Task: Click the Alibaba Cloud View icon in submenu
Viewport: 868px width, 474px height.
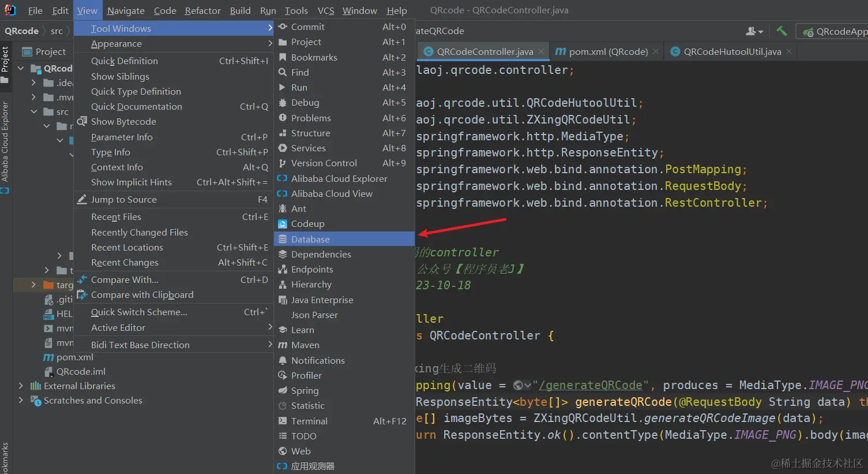Action: pos(282,193)
